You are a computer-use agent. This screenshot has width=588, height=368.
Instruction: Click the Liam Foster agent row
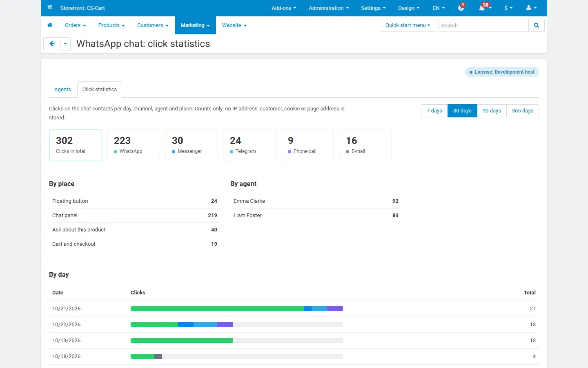pyautogui.click(x=316, y=215)
